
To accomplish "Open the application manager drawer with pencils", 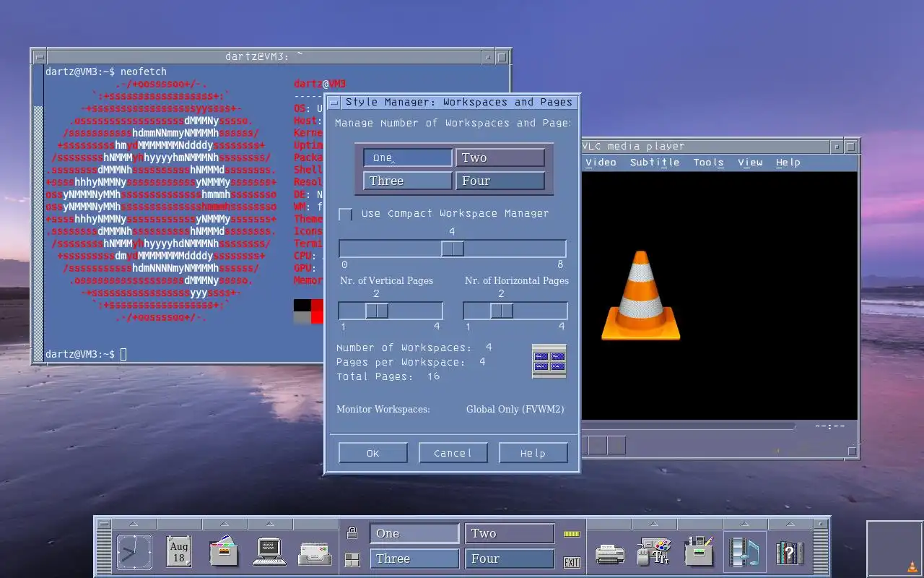I will [699, 552].
